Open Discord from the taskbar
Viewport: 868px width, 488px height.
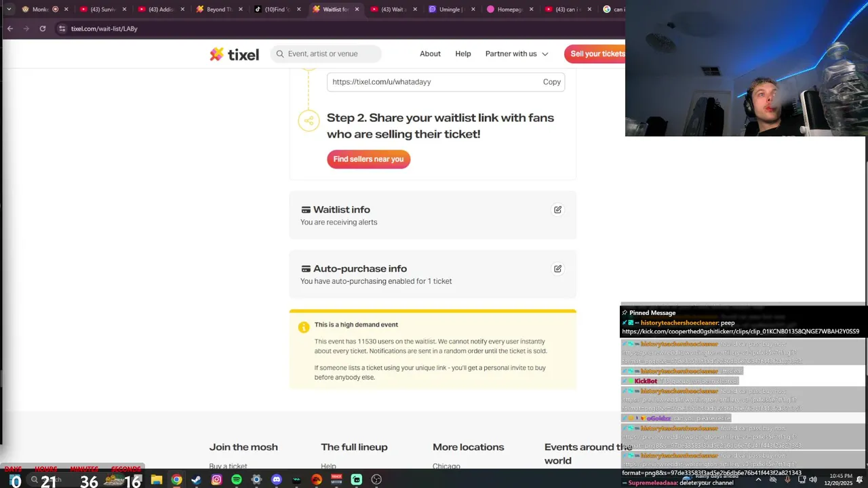point(276,479)
